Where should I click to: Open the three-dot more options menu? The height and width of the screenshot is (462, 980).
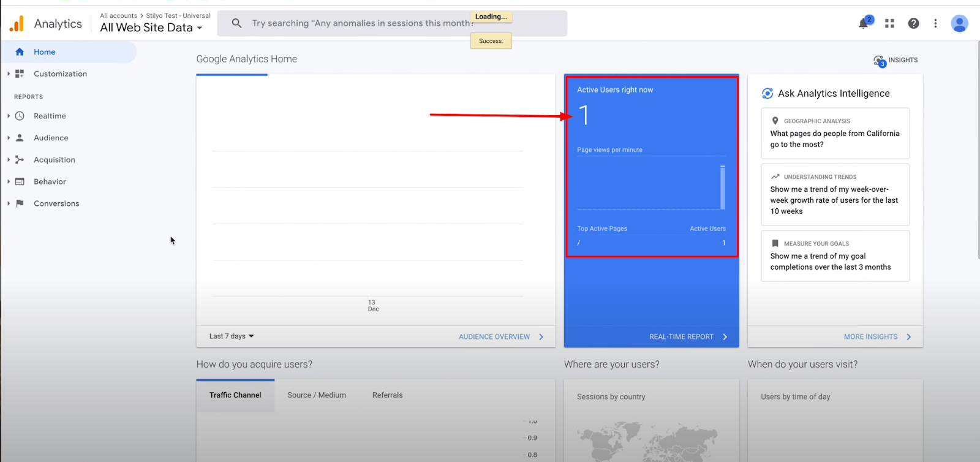coord(935,23)
